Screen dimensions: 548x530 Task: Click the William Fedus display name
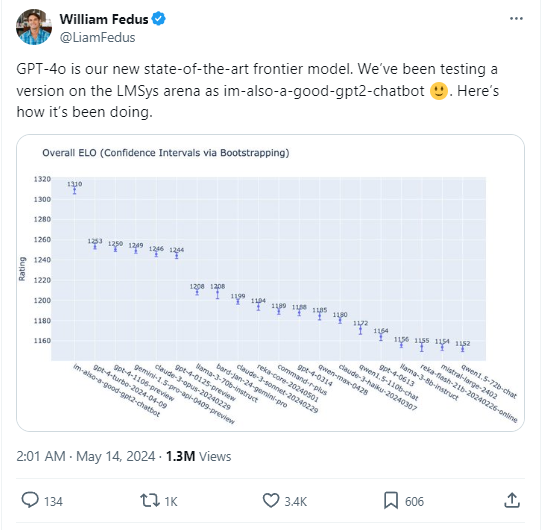tap(104, 19)
